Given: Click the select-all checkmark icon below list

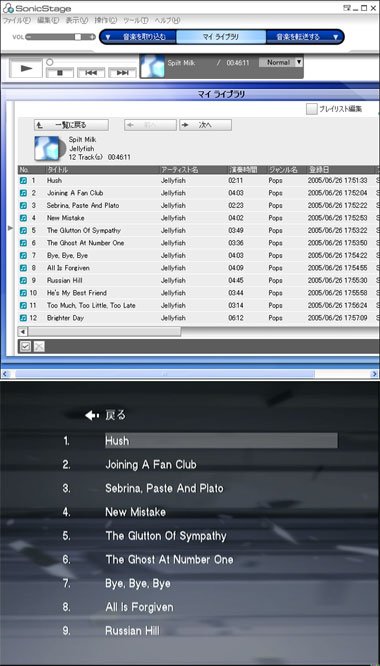Looking at the screenshot, I should [25, 347].
